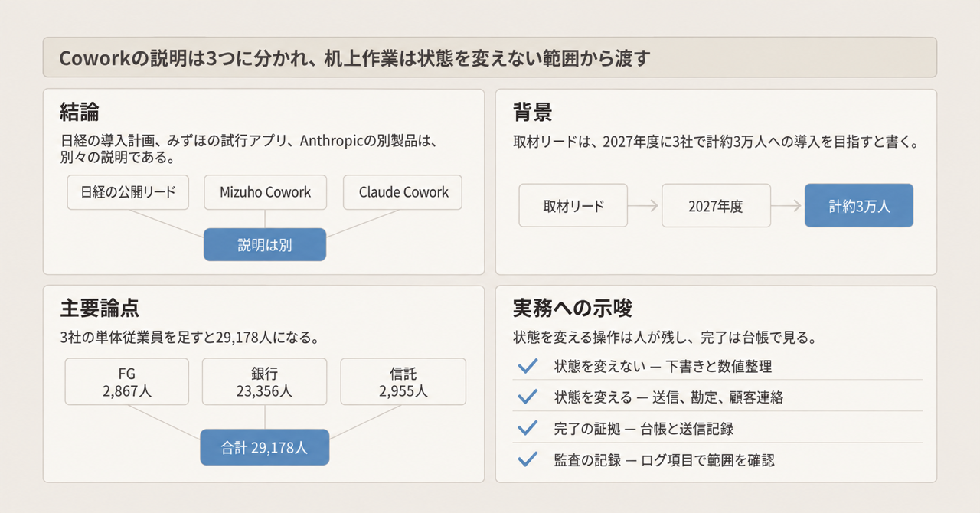Select the 銀行 23,356人 box
980x513 pixels.
(265, 381)
